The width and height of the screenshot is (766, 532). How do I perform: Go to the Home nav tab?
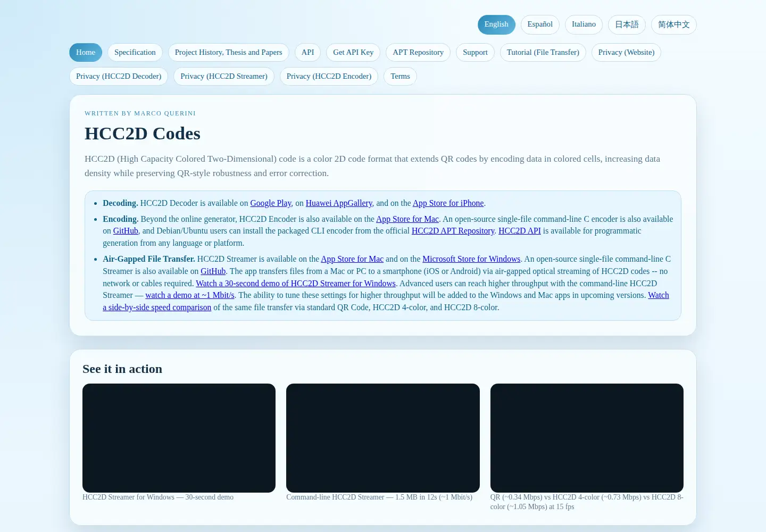tap(86, 52)
